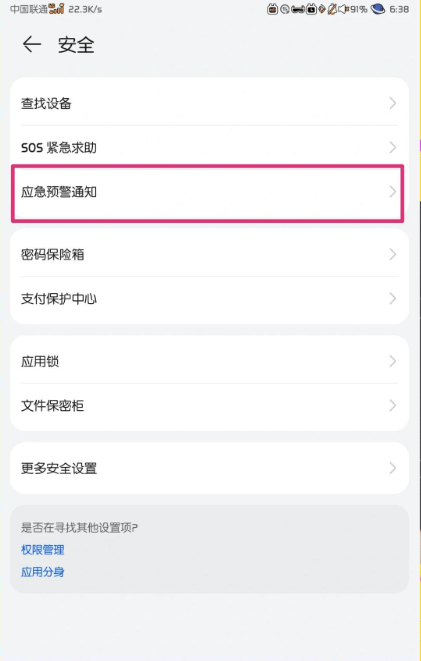Tap chevron on the 应用锁 row
Screen dimensions: 421x661
[x=393, y=361]
